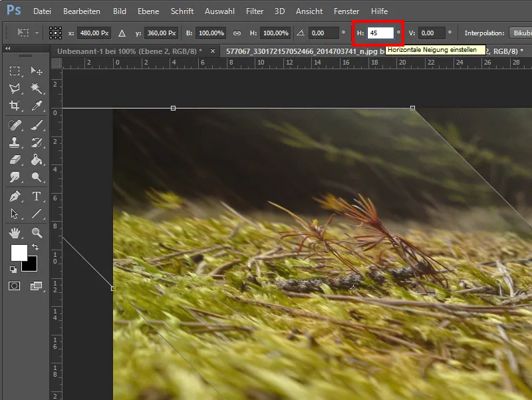The height and width of the screenshot is (400, 532).
Task: Click the vertical skew field labeled V
Action: [x=432, y=33]
